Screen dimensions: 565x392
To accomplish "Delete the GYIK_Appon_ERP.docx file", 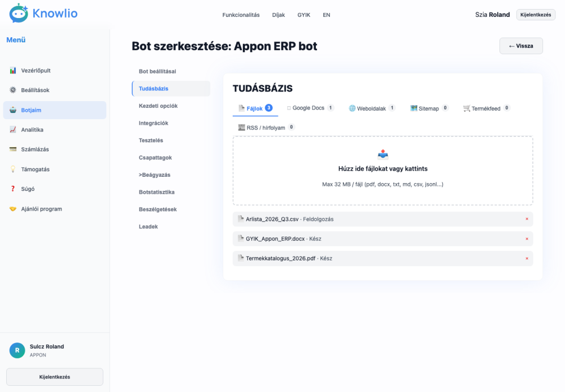I will (x=527, y=238).
